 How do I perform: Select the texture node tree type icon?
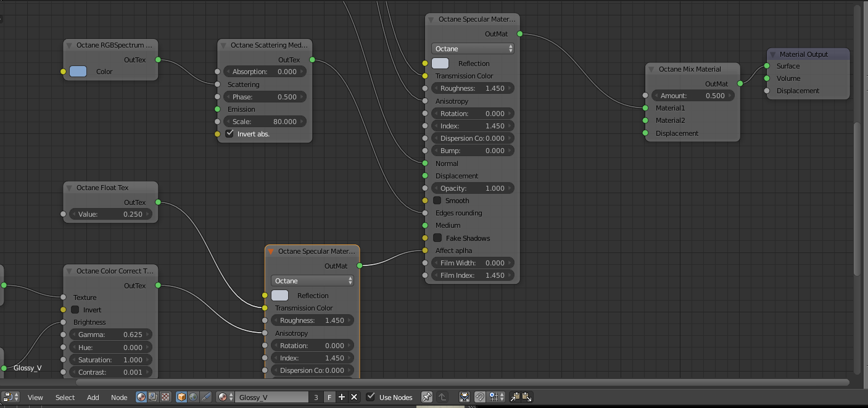pyautogui.click(x=165, y=397)
